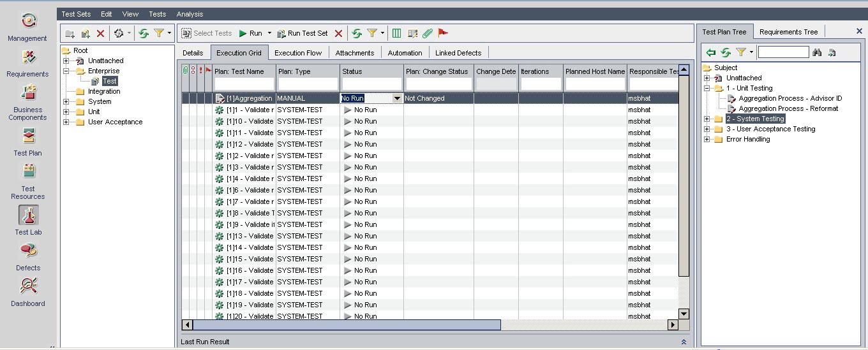Go to the Requirements module
The height and width of the screenshot is (350, 868).
27,62
